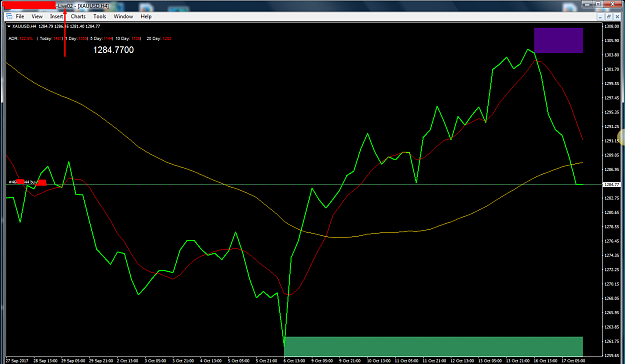Open the Window menu
Image resolution: width=625 pixels, height=364 pixels.
click(123, 16)
